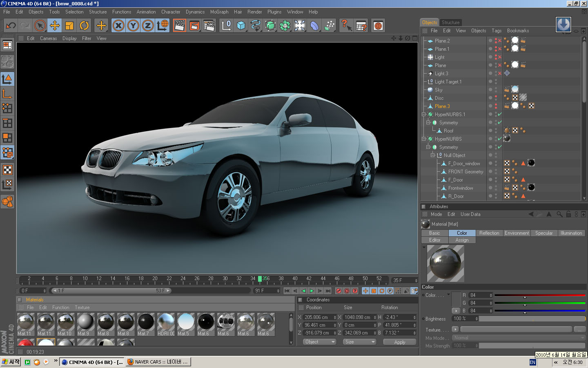
Task: Select Plane.3 object in tree
Action: pos(442,106)
